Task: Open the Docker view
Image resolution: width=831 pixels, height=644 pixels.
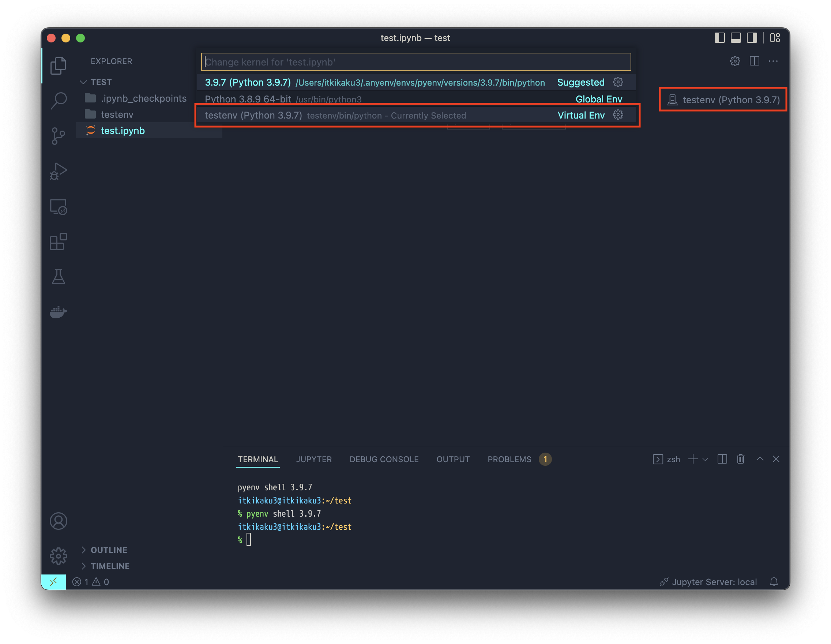Action: click(x=58, y=312)
